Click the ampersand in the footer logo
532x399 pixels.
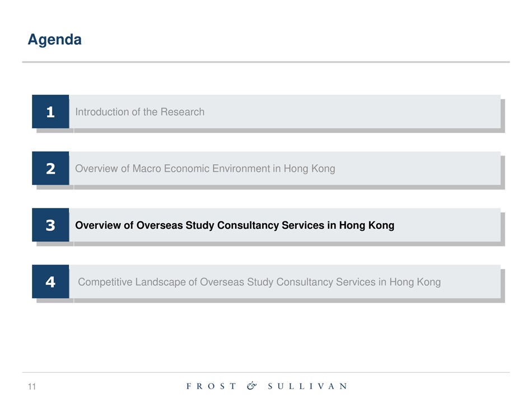(x=252, y=386)
